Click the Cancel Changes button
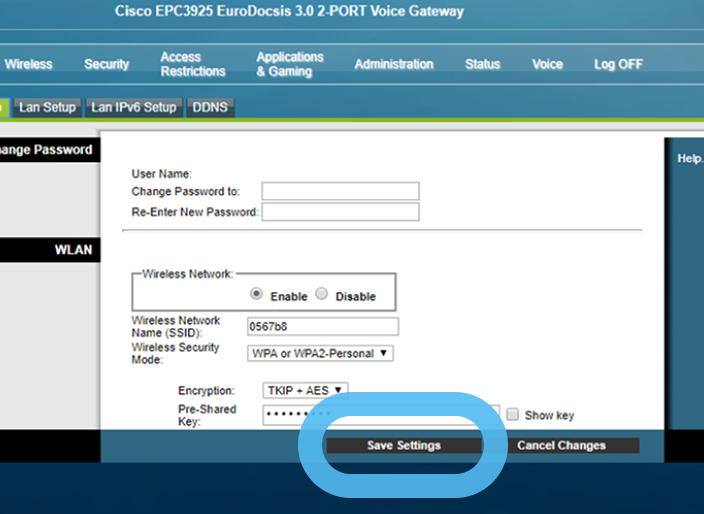Screen dimensions: 704x514 [561, 445]
